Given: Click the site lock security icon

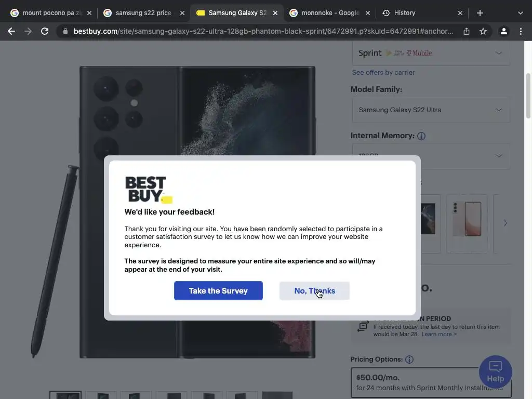Looking at the screenshot, I should [65, 31].
